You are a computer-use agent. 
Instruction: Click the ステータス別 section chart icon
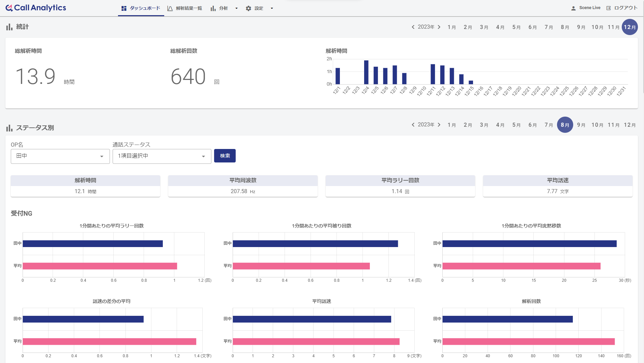point(9,128)
